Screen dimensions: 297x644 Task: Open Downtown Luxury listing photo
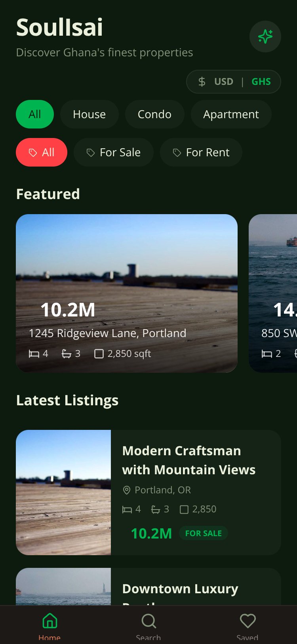[63, 586]
